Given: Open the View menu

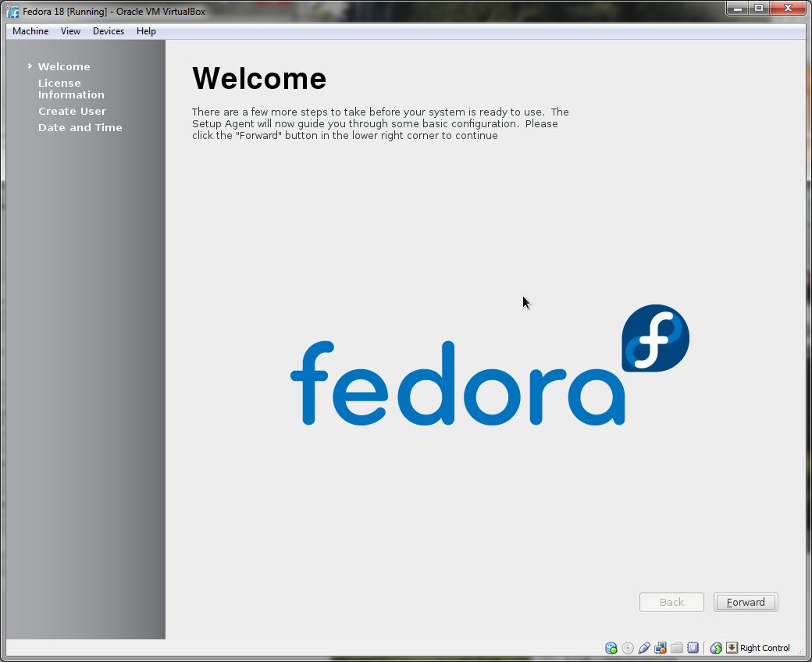Looking at the screenshot, I should click(70, 31).
